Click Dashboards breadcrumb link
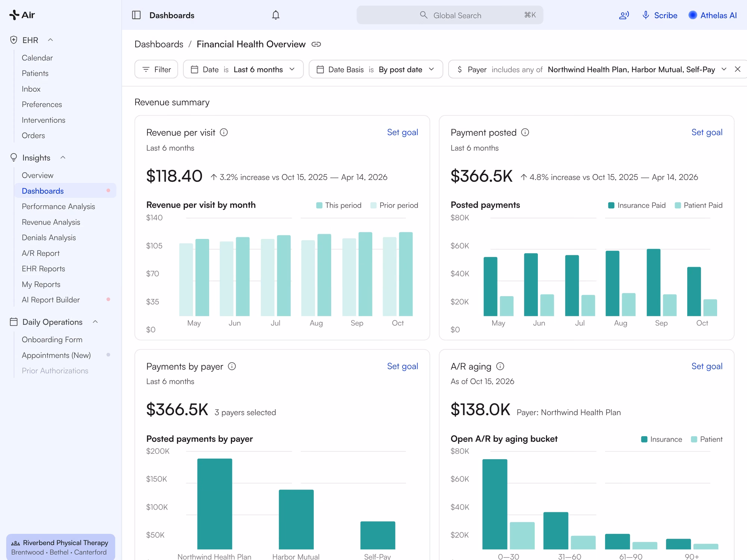Image resolution: width=747 pixels, height=560 pixels. [x=159, y=44]
